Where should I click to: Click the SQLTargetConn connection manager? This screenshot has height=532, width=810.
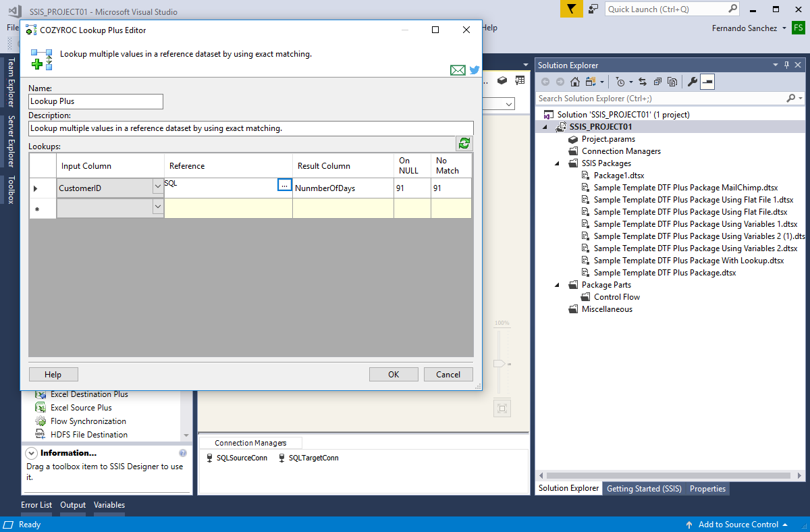point(309,458)
